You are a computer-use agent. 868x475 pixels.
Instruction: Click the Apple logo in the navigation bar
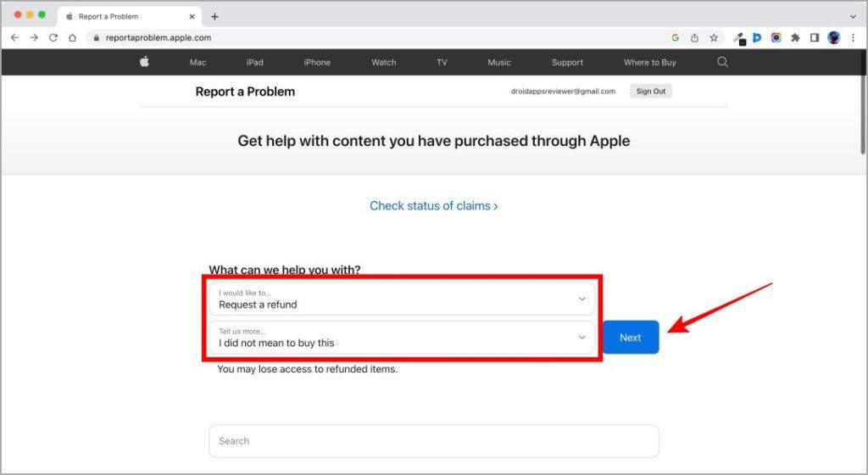144,61
